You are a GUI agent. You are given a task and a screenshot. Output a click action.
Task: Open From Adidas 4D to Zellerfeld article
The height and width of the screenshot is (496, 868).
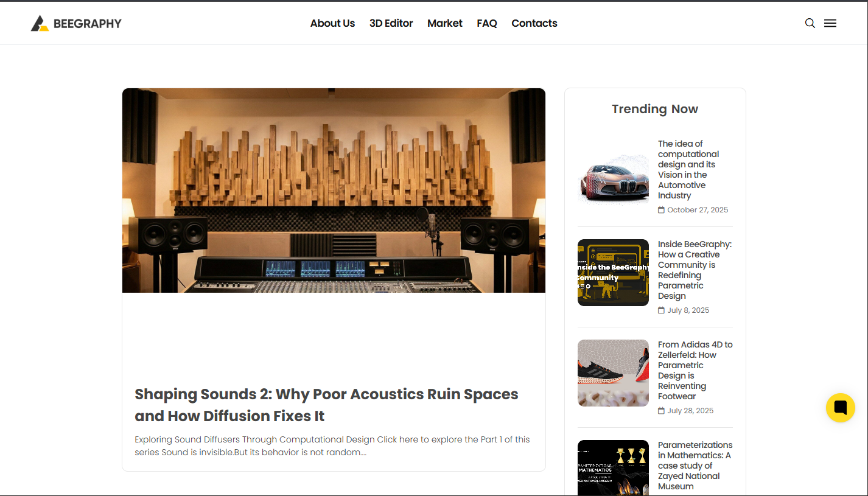pos(695,371)
